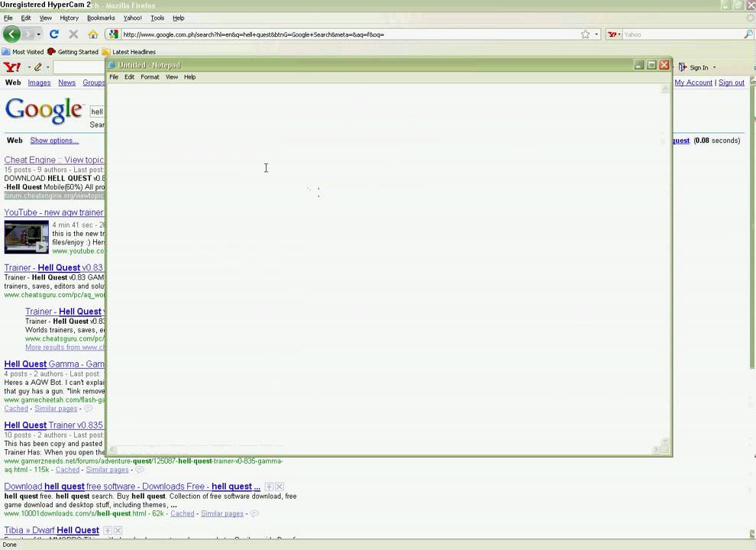
Task: Click the Yahoo search box in Firefox toolbar
Action: pos(682,34)
